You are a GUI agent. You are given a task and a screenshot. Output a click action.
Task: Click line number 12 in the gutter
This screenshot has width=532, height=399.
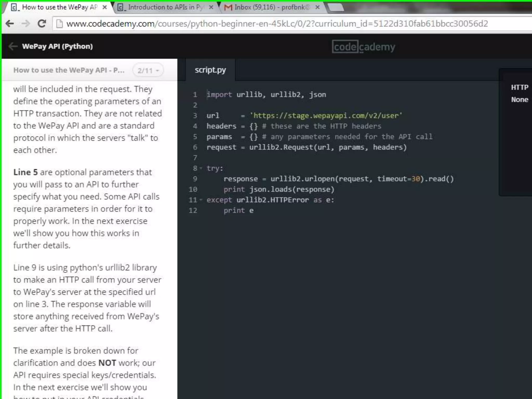pos(193,210)
